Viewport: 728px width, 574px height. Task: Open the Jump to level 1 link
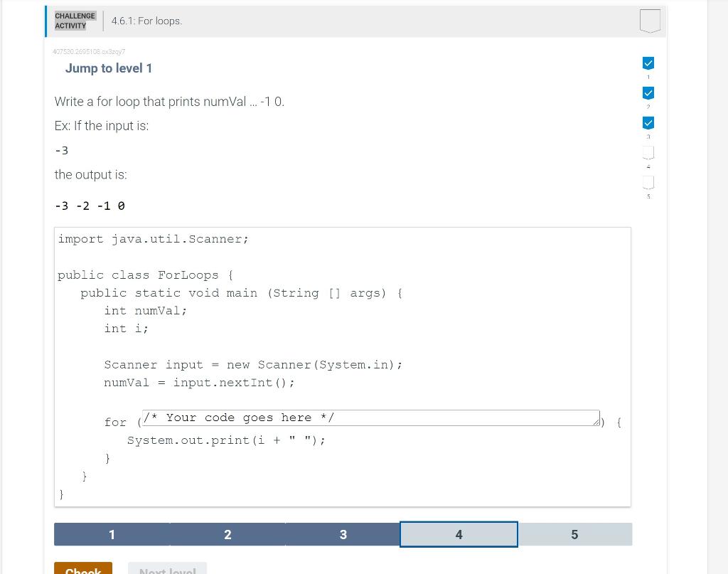(108, 68)
